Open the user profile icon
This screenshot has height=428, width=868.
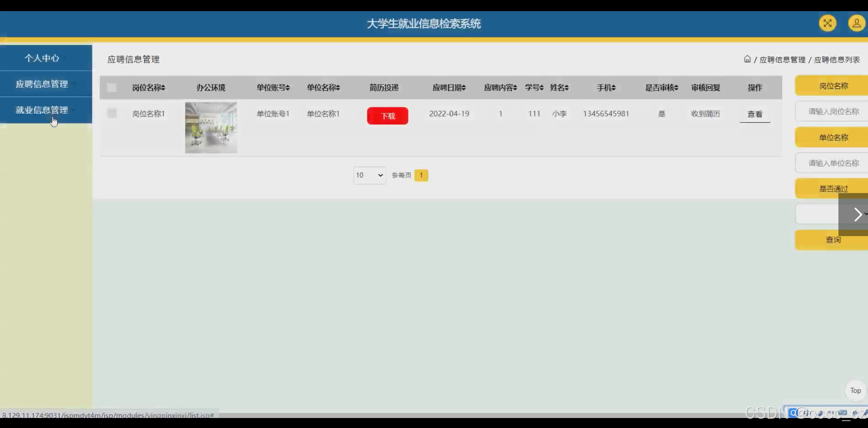click(x=856, y=23)
